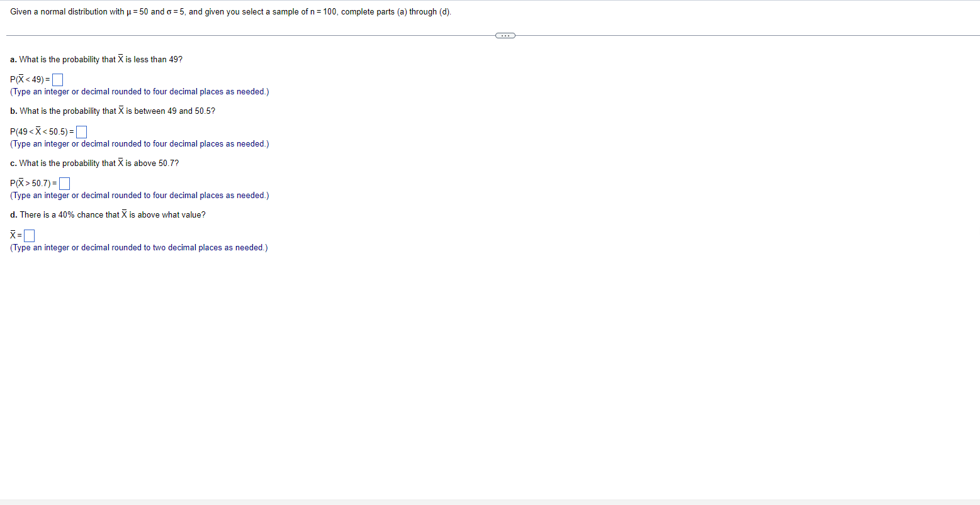Click the part (a) question text
Image resolution: width=980 pixels, height=505 pixels.
click(x=96, y=58)
